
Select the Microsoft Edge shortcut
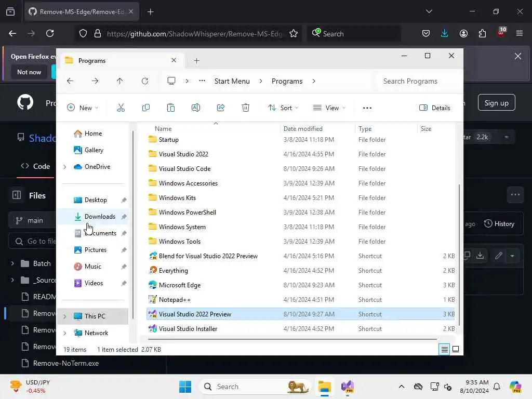[x=301, y=285]
